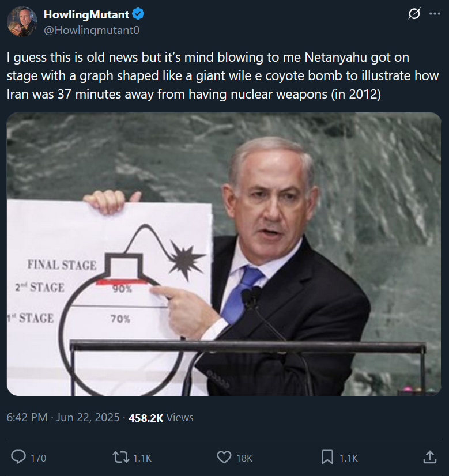
Task: Click the tweet body text
Action: (x=222, y=75)
